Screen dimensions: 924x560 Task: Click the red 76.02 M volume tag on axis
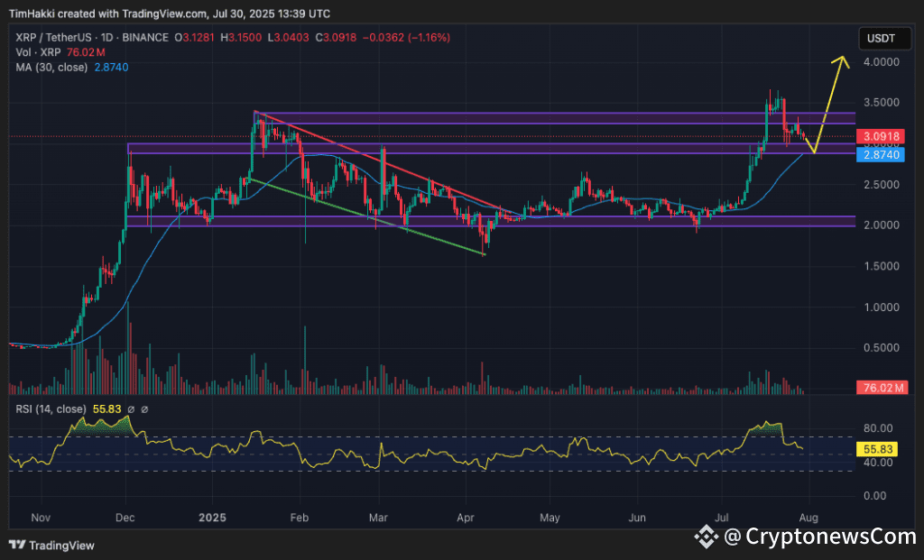coord(882,388)
